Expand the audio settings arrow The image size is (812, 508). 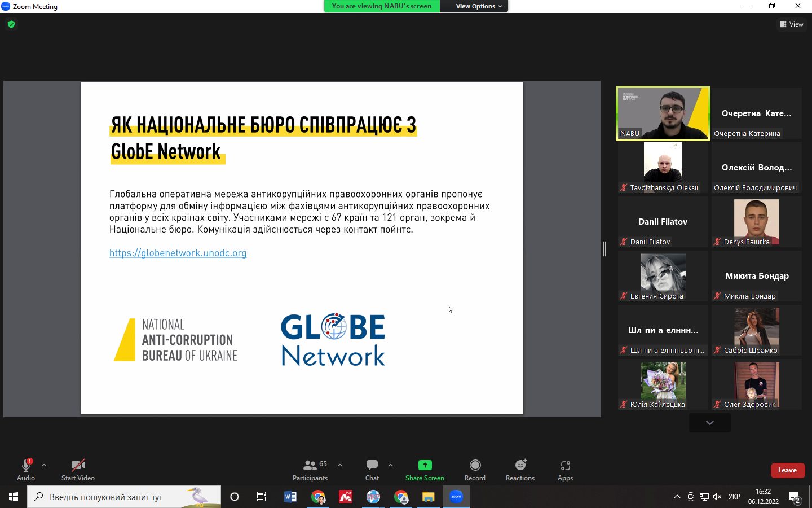tap(44, 465)
